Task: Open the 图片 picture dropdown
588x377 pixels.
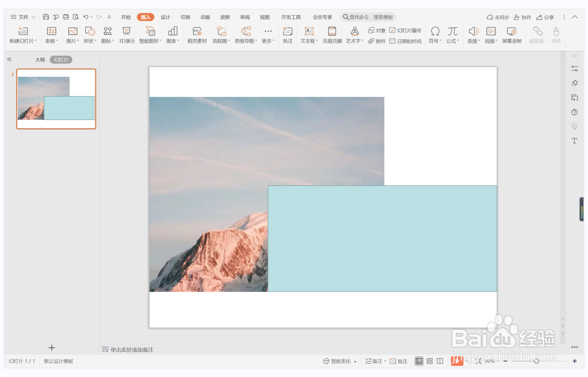Action: click(x=72, y=35)
